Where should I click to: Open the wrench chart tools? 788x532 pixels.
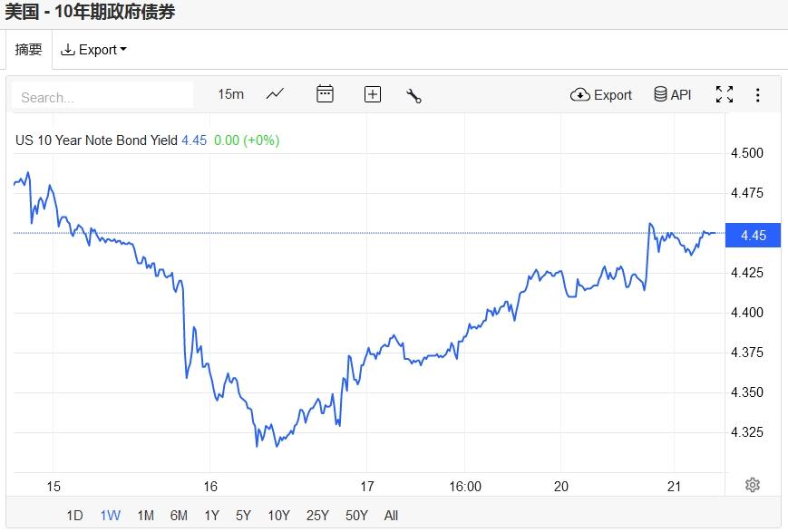414,95
